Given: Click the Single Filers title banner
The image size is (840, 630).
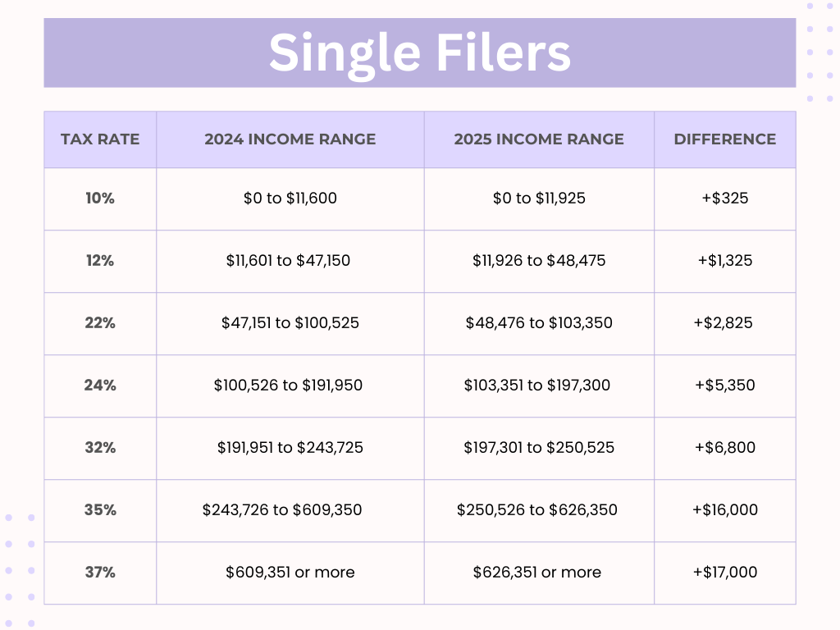Looking at the screenshot, I should pos(419,52).
